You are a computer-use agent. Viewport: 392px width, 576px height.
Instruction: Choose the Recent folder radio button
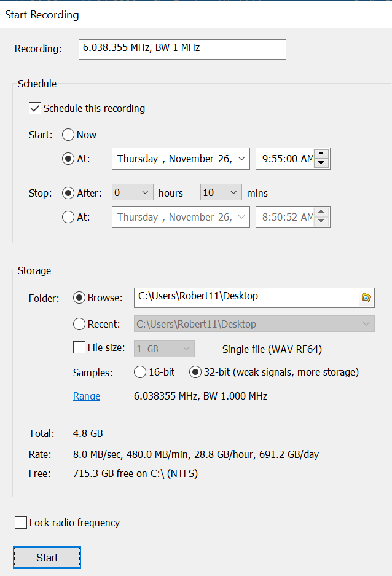click(x=79, y=324)
